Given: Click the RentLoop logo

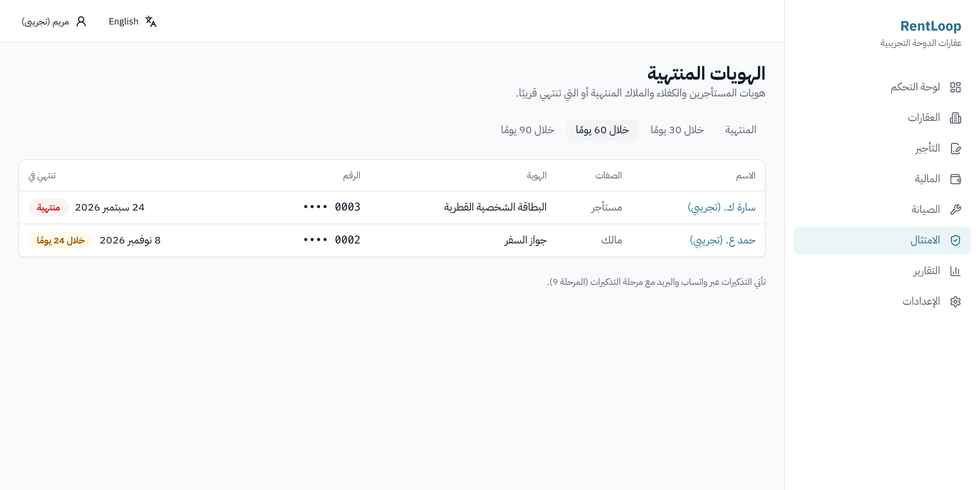Looking at the screenshot, I should (931, 26).
